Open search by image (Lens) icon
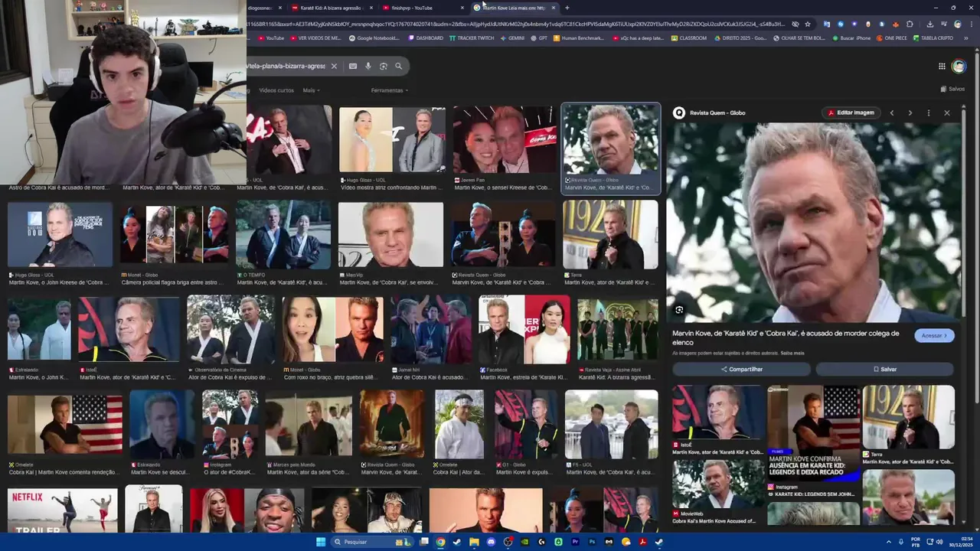 pos(384,66)
